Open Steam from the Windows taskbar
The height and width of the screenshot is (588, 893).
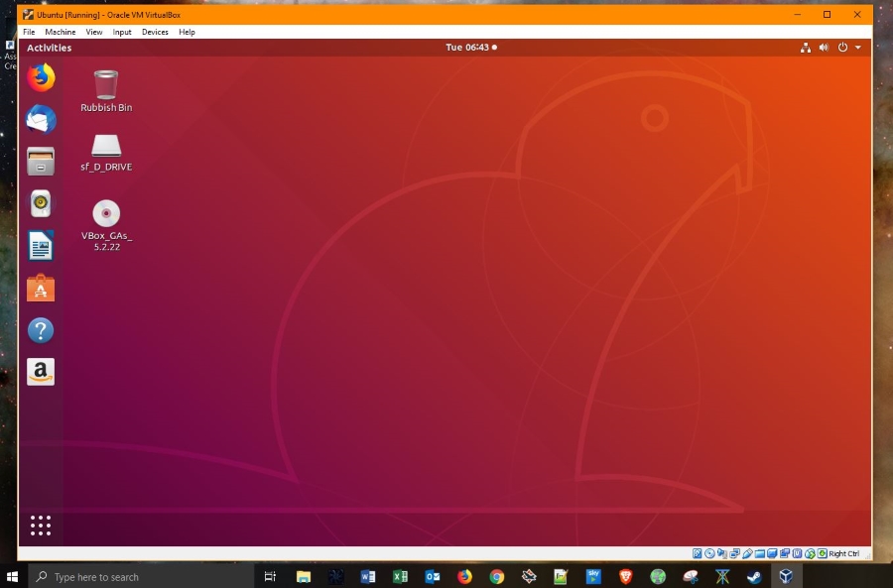755,577
